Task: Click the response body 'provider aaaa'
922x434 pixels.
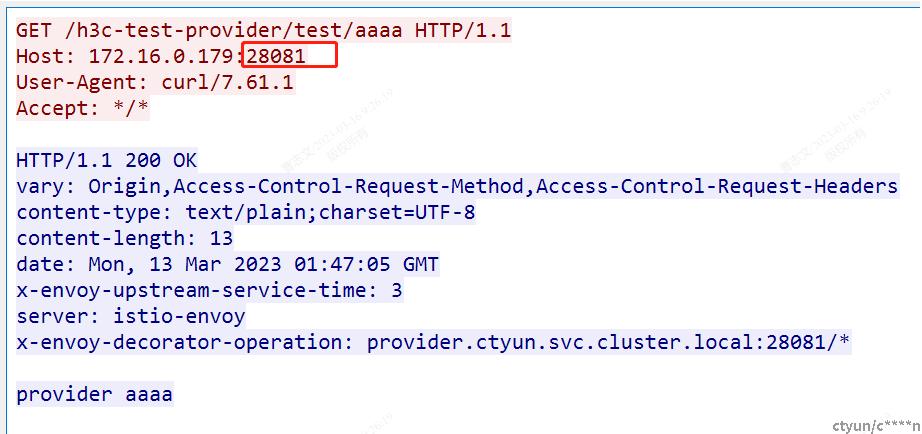Action: click(x=95, y=394)
